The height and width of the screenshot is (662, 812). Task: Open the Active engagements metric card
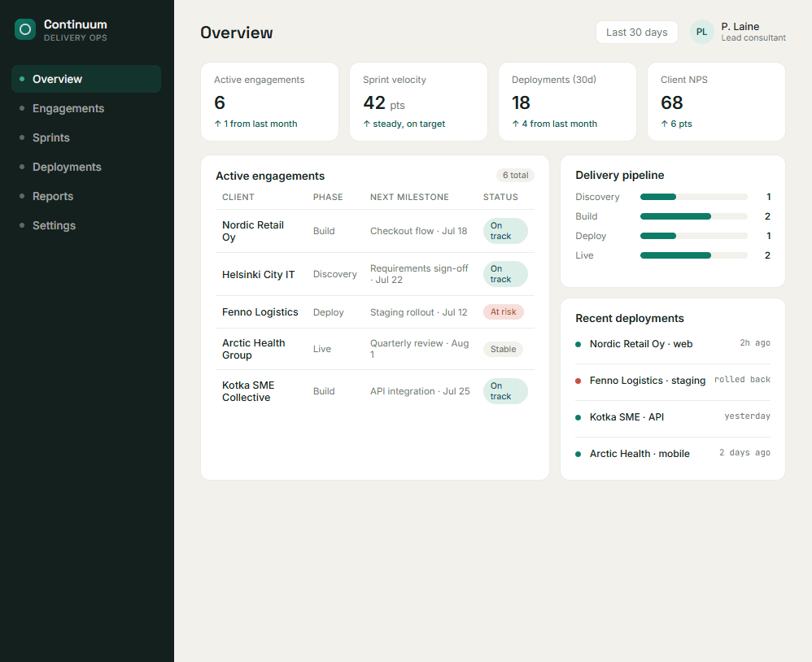pyautogui.click(x=270, y=102)
